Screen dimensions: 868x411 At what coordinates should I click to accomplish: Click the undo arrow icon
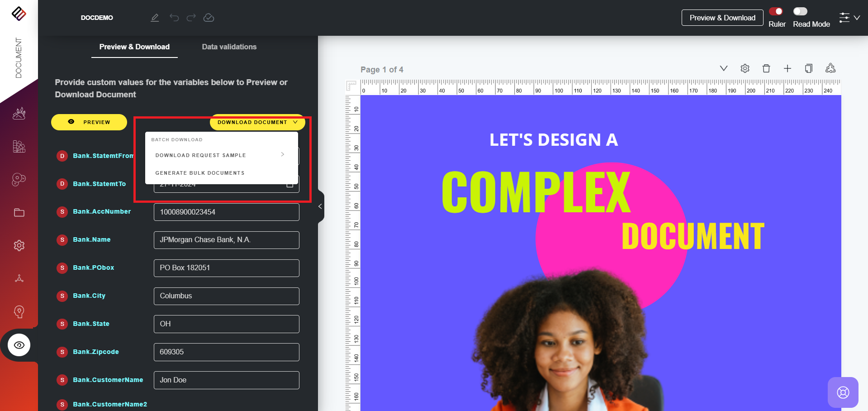click(174, 18)
